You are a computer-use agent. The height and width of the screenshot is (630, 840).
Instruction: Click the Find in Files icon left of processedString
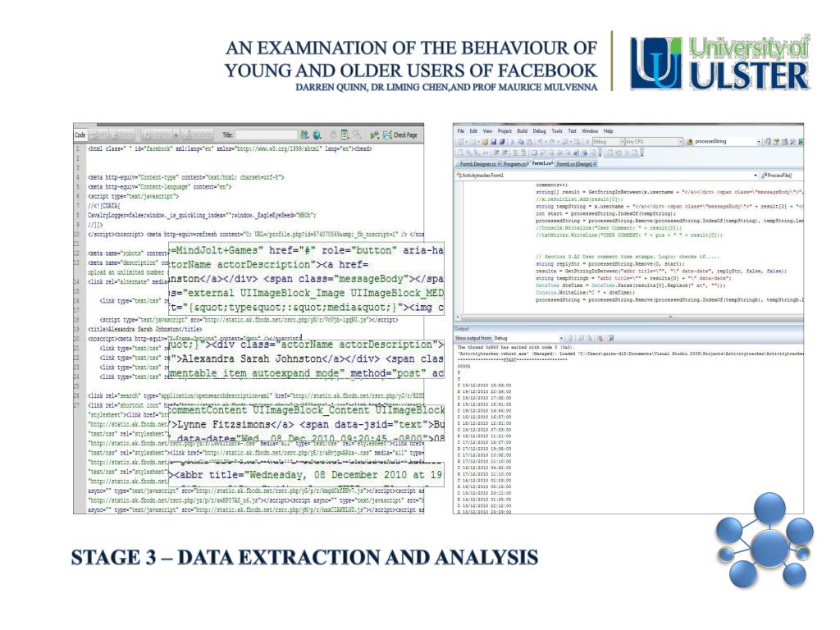[689, 142]
